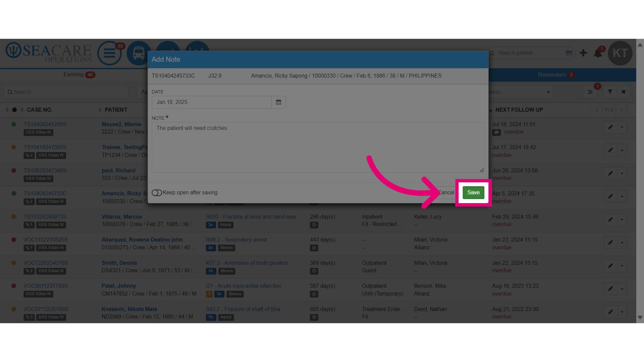The width and height of the screenshot is (644, 362).
Task: Edit case TS10418247026S with pencil icon
Action: pos(610,150)
